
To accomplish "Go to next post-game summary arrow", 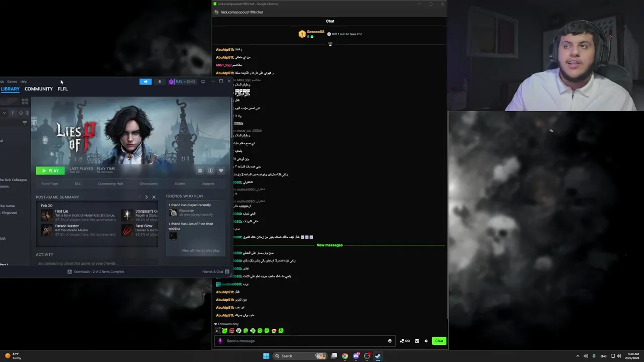I will (146, 197).
